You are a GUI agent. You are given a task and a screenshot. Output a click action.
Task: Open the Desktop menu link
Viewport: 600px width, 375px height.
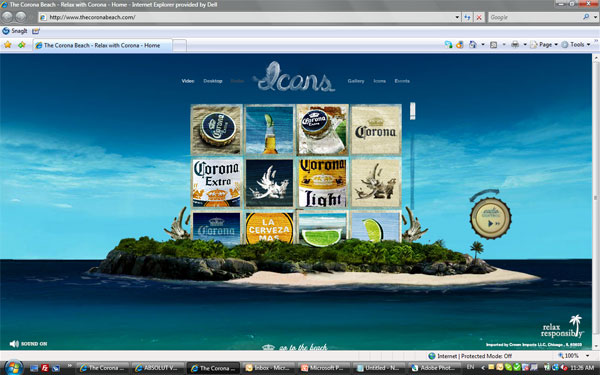coord(213,81)
